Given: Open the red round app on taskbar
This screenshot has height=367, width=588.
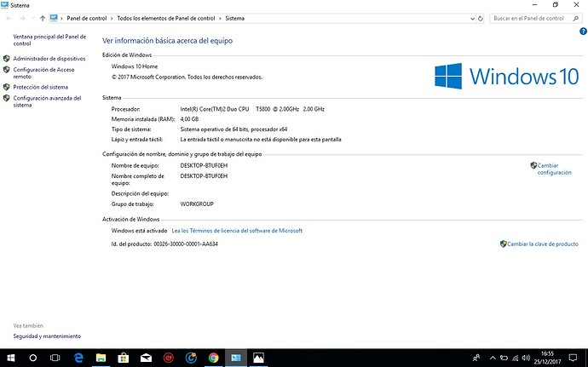Looking at the screenshot, I should 169,358.
